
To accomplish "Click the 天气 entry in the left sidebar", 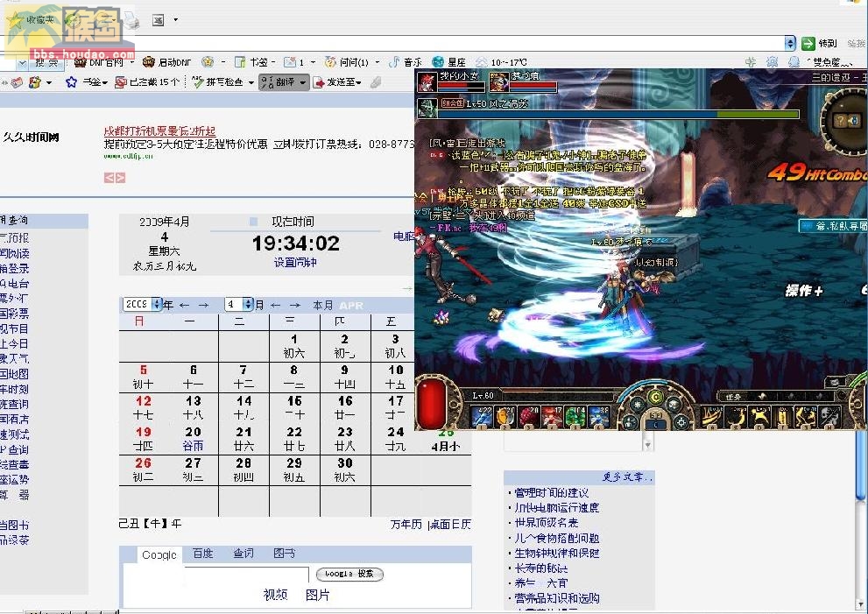I will (14, 359).
